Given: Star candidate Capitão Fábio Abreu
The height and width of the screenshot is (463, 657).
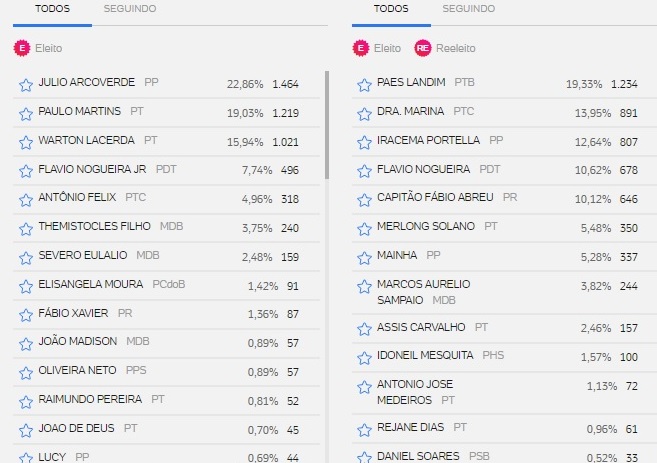Looking at the screenshot, I should point(365,200).
